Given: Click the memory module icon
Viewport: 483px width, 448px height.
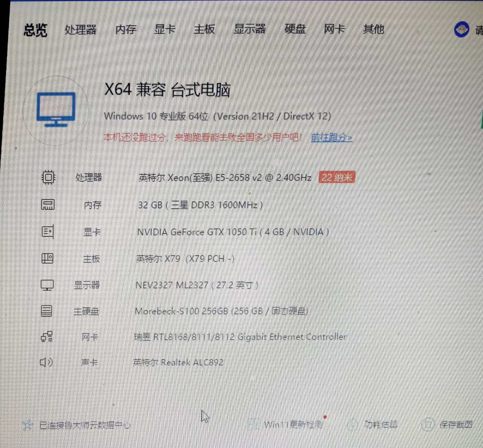Looking at the screenshot, I should [x=48, y=204].
